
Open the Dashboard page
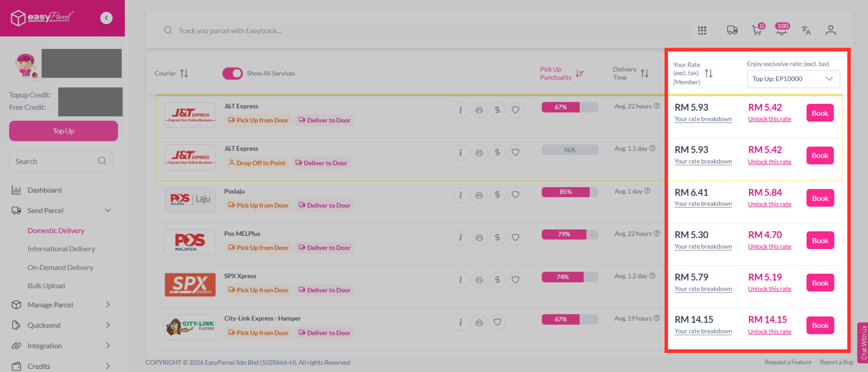[x=45, y=190]
